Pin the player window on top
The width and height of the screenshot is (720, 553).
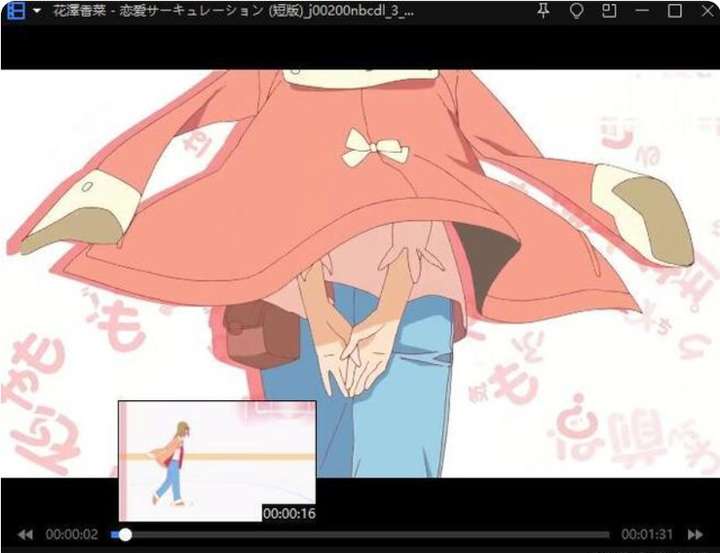543,11
